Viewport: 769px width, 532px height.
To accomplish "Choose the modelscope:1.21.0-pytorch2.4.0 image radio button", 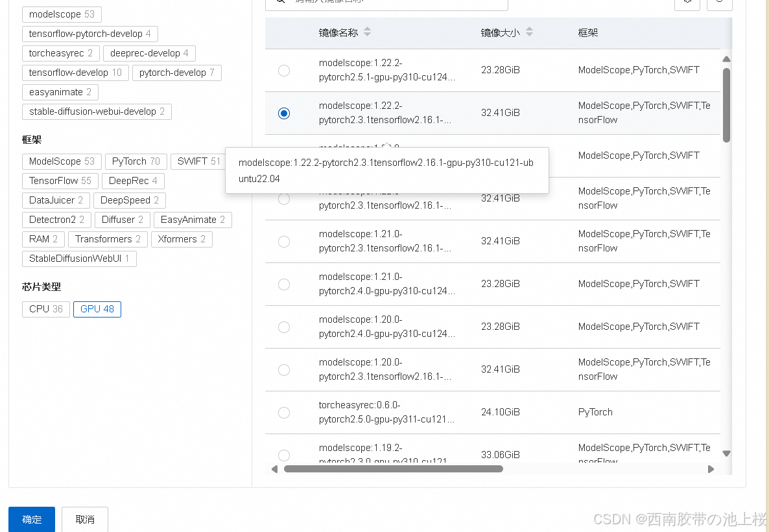I will click(x=284, y=284).
